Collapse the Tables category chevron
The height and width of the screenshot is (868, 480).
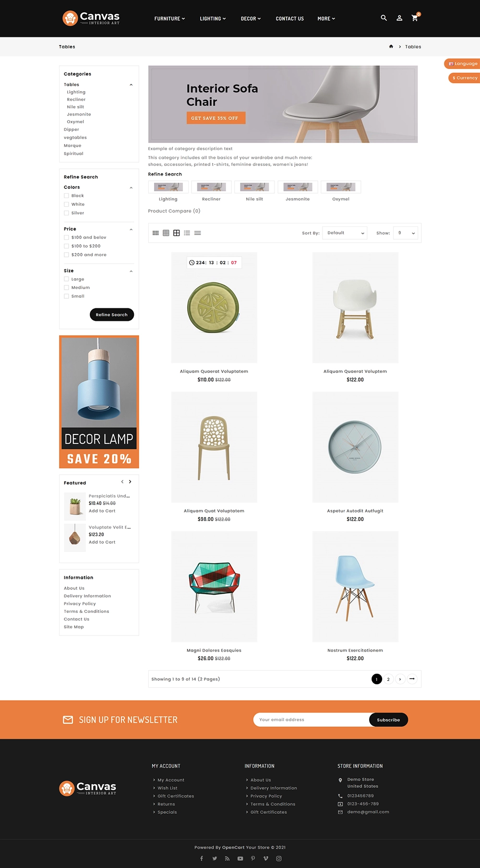click(x=131, y=85)
